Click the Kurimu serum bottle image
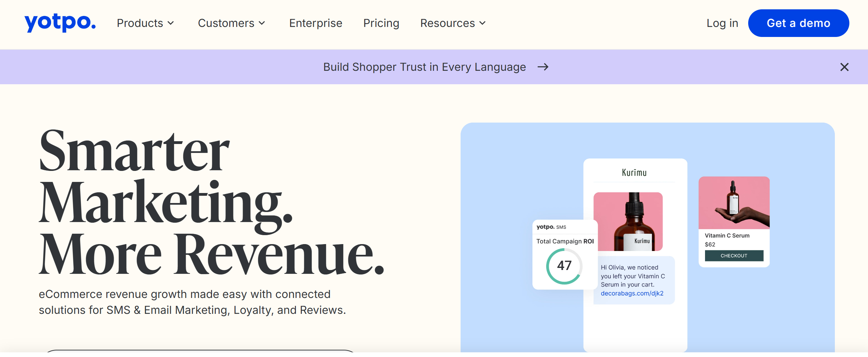 [628, 222]
